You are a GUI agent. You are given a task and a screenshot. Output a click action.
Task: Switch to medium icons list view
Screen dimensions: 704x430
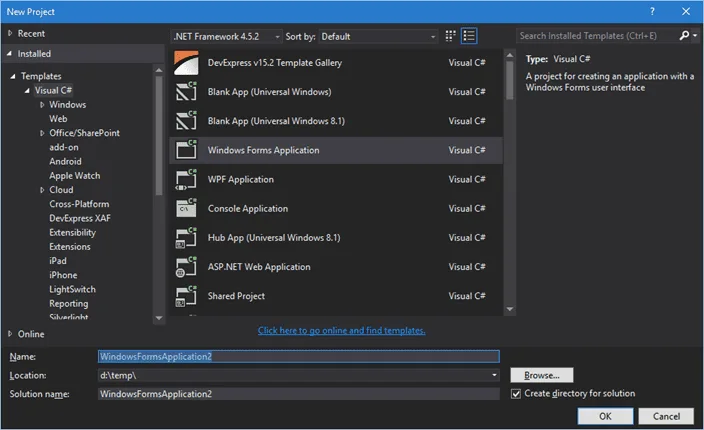[x=469, y=36]
